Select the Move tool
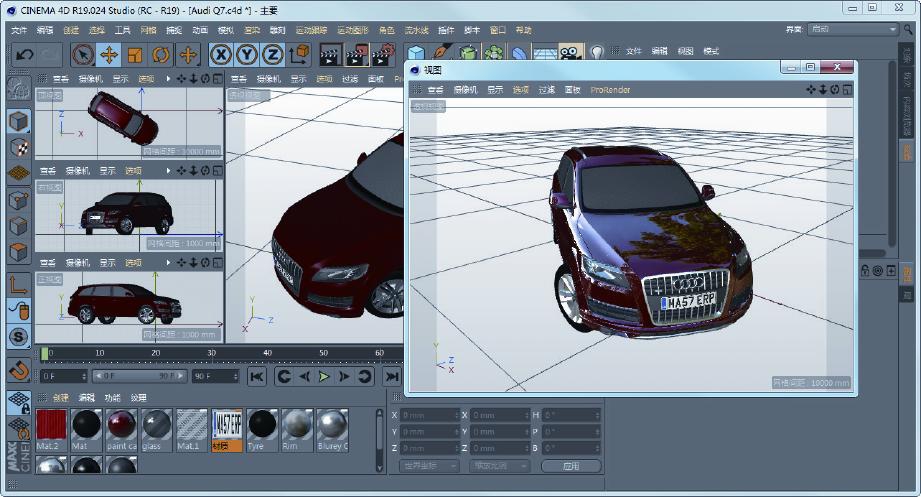921x497 pixels. tap(108, 54)
